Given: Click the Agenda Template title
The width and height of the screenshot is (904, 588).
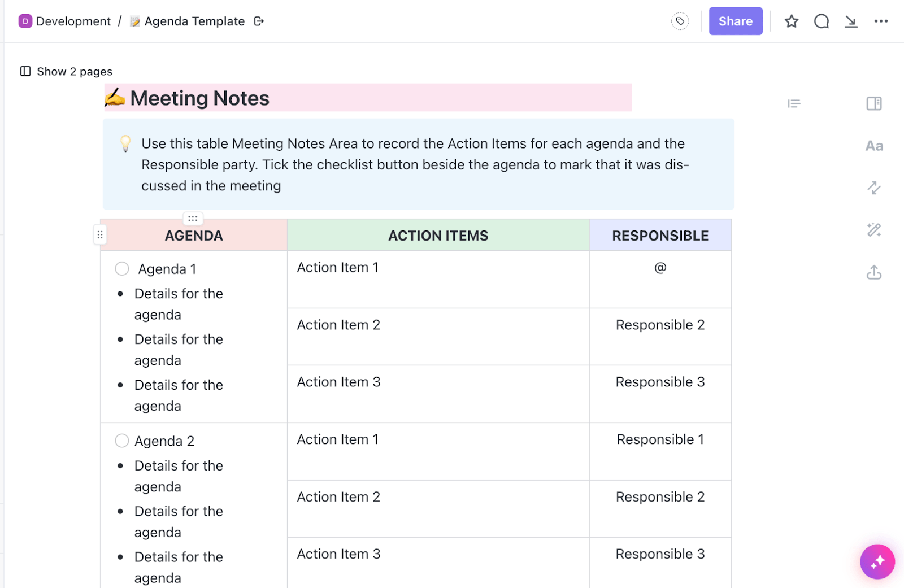Looking at the screenshot, I should pyautogui.click(x=194, y=21).
